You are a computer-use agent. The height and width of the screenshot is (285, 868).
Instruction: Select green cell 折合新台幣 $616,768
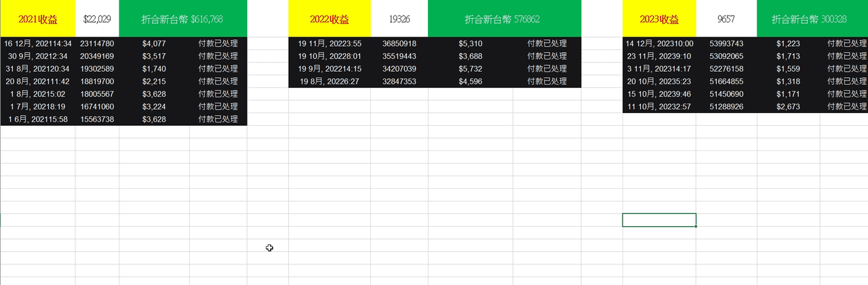[183, 19]
